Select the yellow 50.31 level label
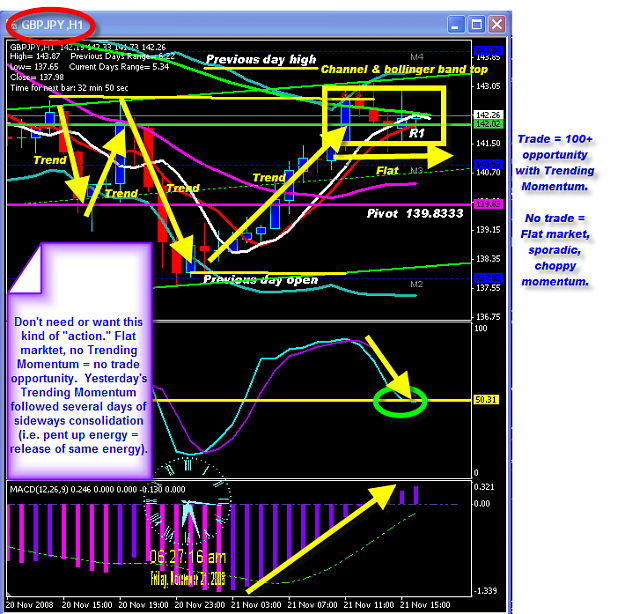The width and height of the screenshot is (625, 614). (x=486, y=399)
